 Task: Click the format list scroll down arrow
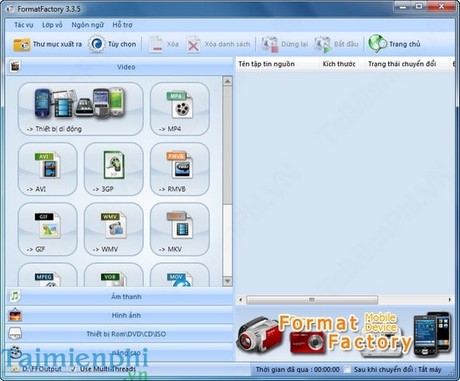227,281
